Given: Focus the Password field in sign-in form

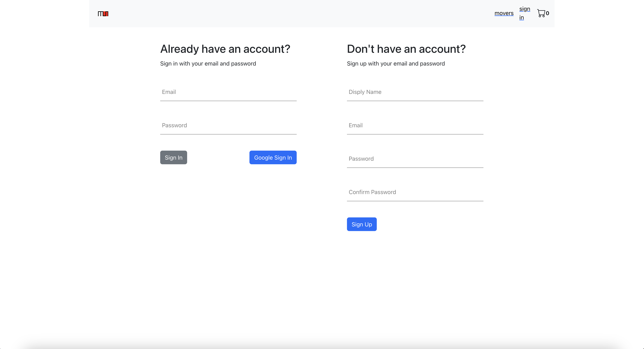Looking at the screenshot, I should click(228, 125).
